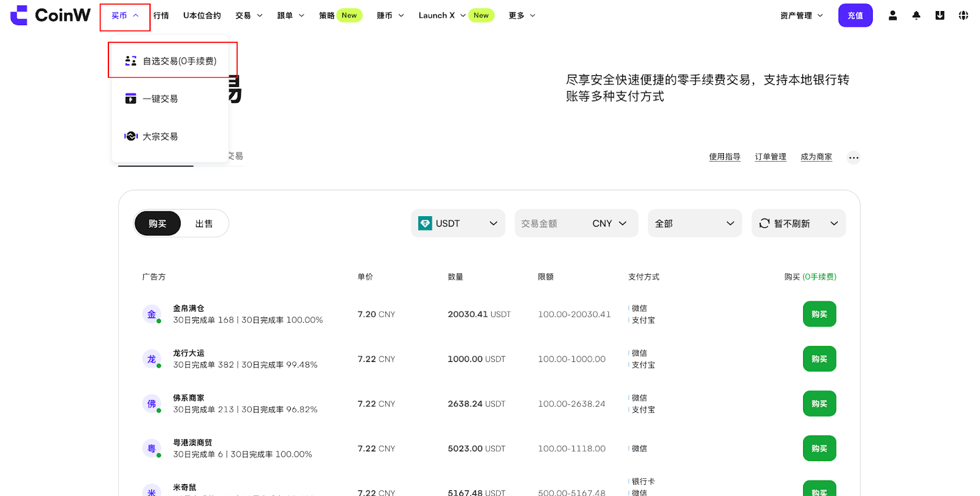Open the 暂不刷新 refresh interval dropdown

coord(799,224)
